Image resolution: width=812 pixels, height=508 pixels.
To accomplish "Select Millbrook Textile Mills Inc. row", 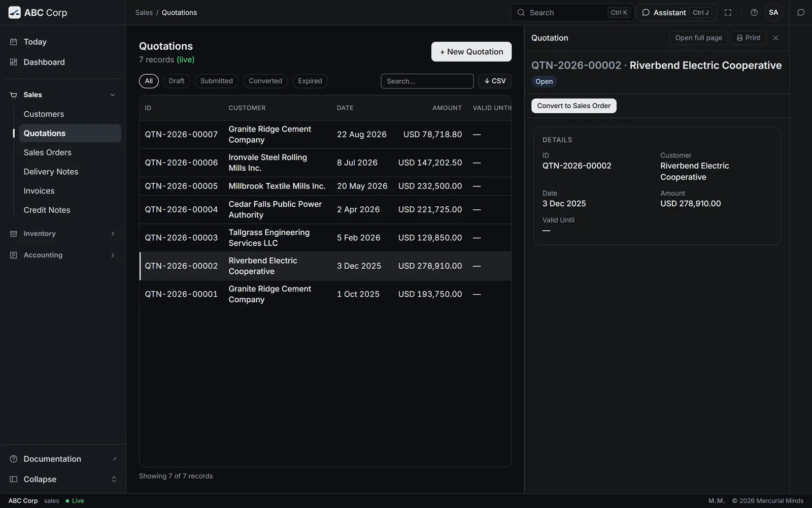I will click(x=325, y=186).
